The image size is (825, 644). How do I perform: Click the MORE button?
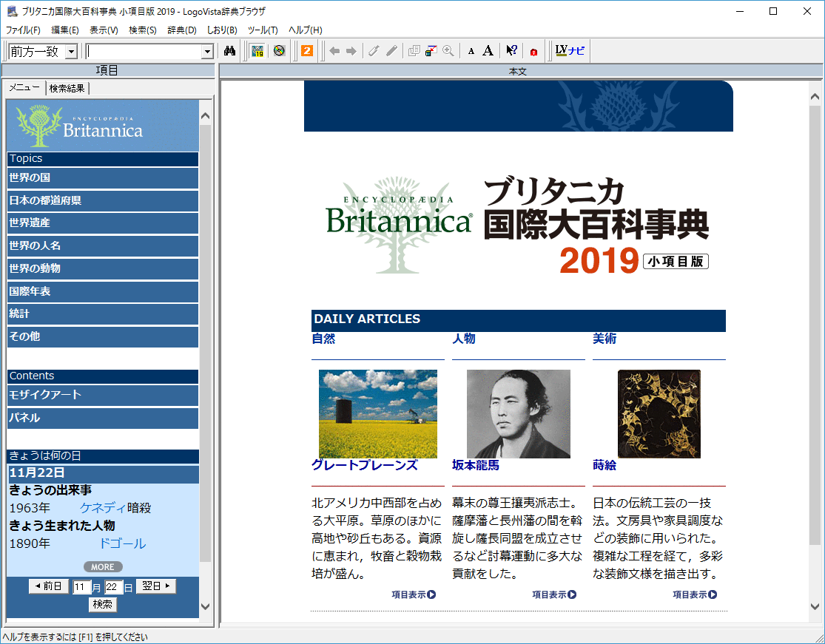tap(103, 566)
